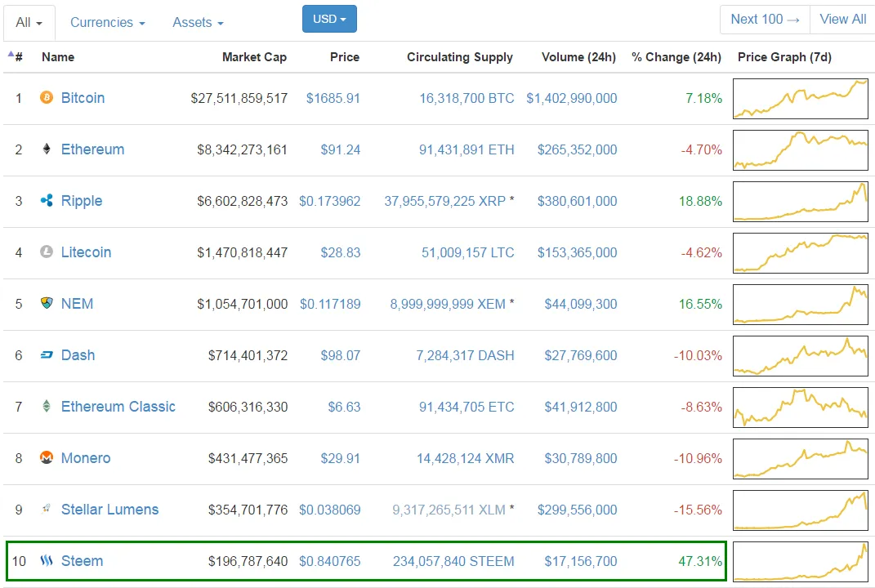The width and height of the screenshot is (875, 588).
Task: Sort by Market Cap column header
Action: pos(254,57)
